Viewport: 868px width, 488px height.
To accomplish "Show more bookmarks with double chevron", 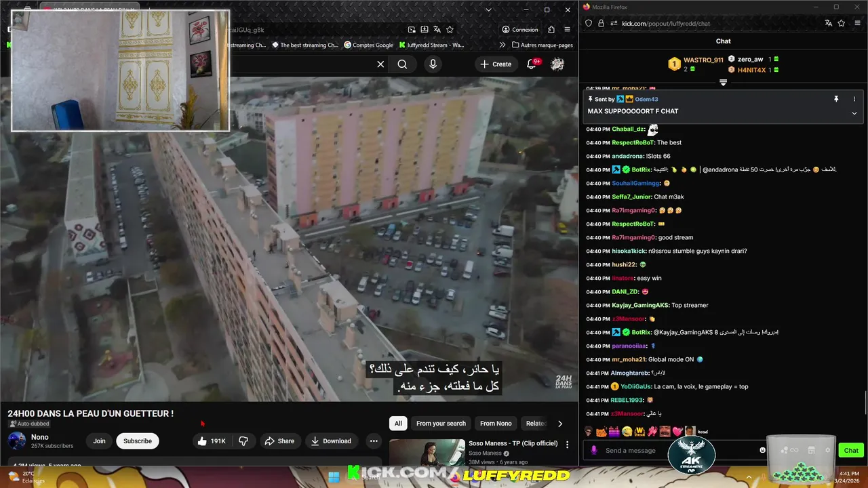I will [502, 45].
